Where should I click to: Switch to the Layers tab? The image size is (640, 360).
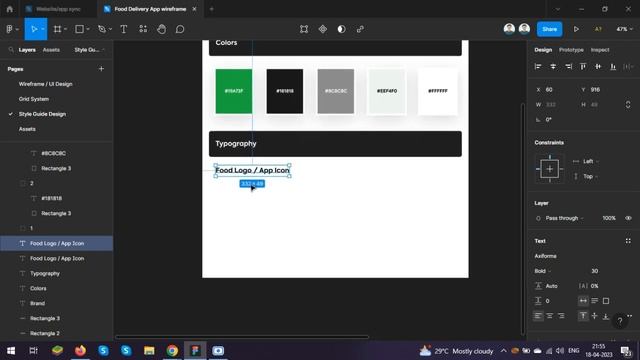coord(27,50)
